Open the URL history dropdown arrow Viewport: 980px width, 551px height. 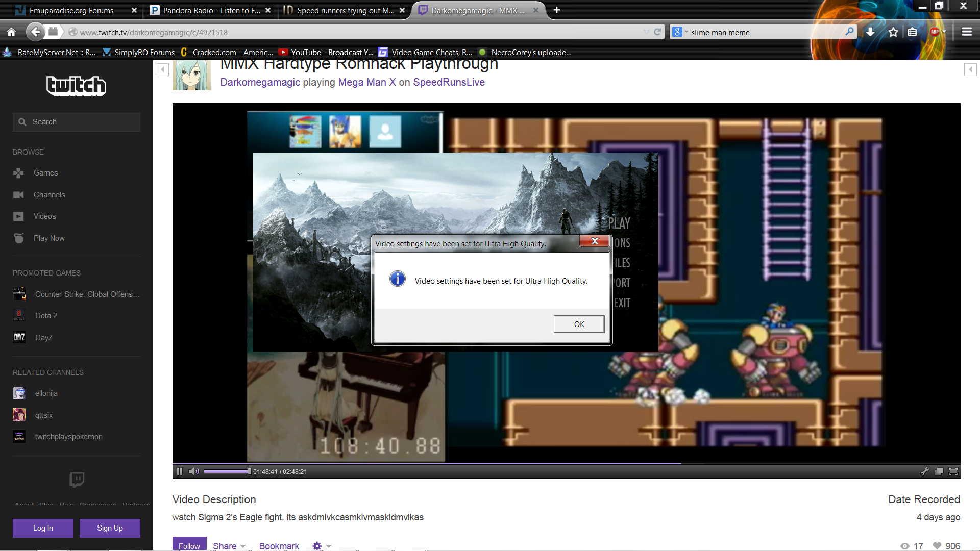646,32
